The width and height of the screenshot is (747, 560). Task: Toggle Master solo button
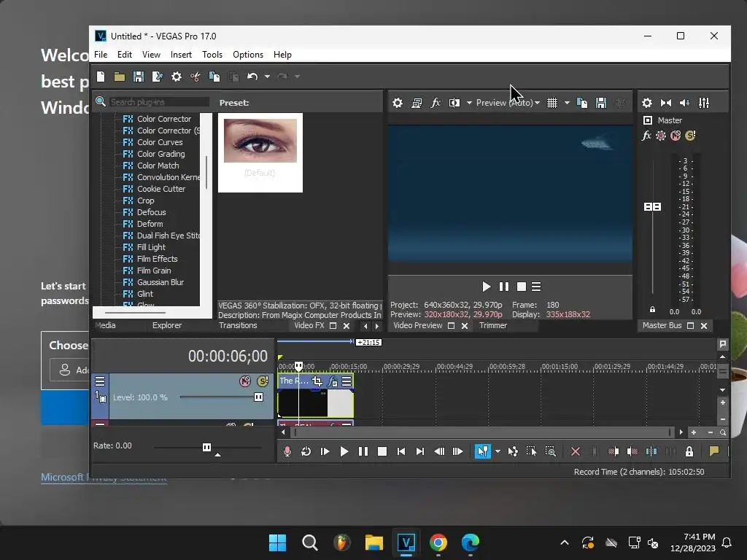click(690, 136)
